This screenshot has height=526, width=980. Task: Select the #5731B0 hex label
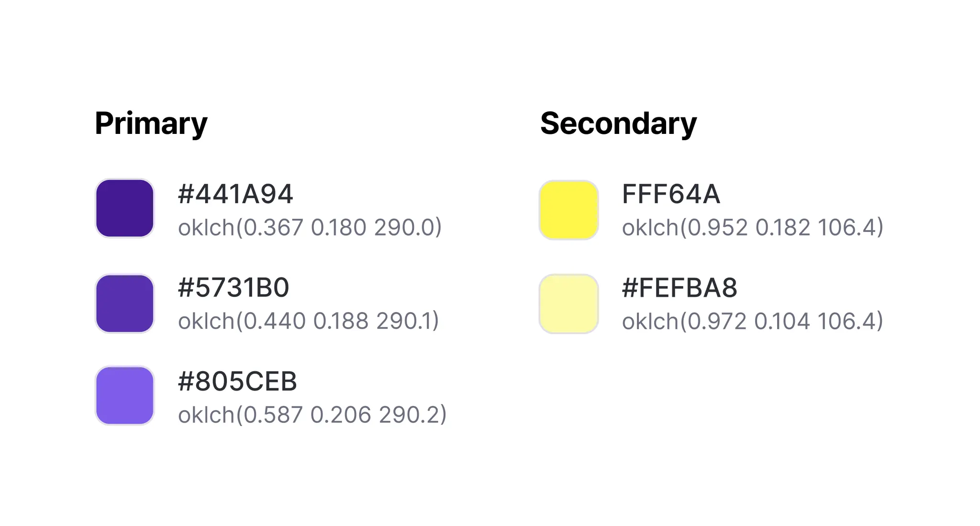(x=234, y=288)
